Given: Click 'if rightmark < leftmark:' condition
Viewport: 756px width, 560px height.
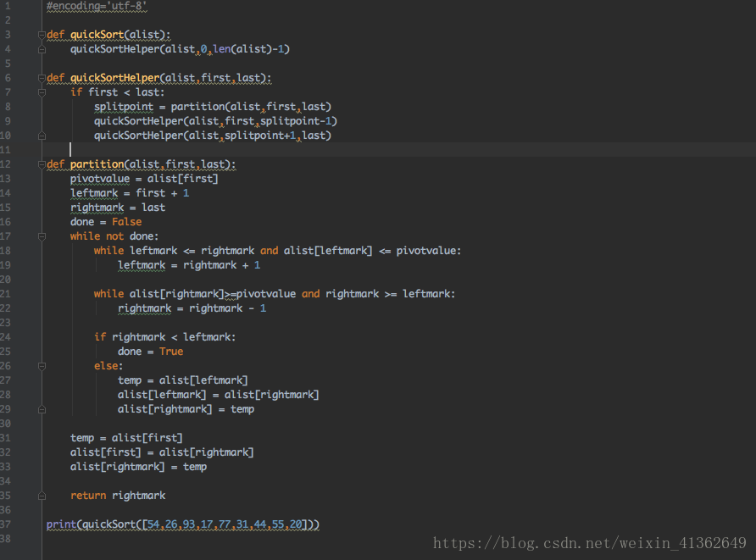Looking at the screenshot, I should pos(165,337).
